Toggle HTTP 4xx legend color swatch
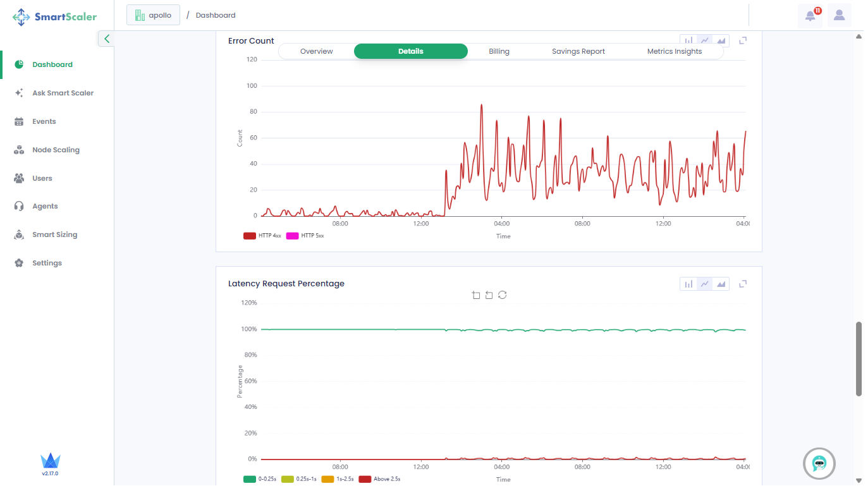 (249, 236)
